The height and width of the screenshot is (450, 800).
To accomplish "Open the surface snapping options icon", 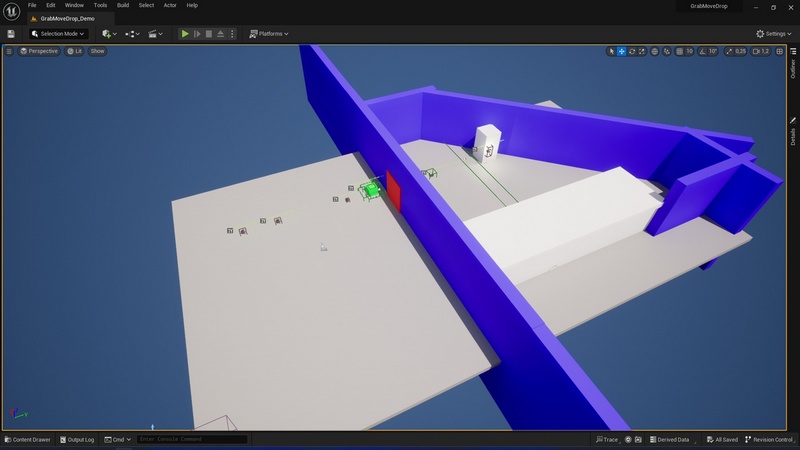I will tap(666, 51).
